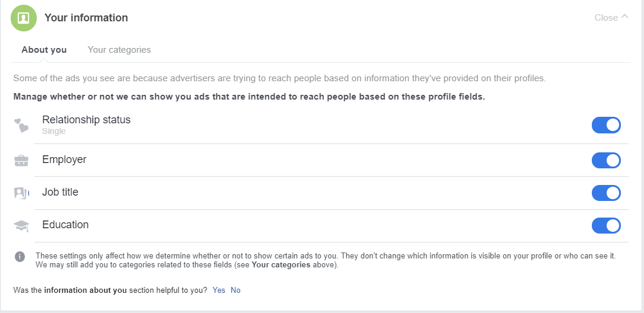Click the graduation cap Education icon
Viewport: 644px width, 313px height.
[21, 225]
